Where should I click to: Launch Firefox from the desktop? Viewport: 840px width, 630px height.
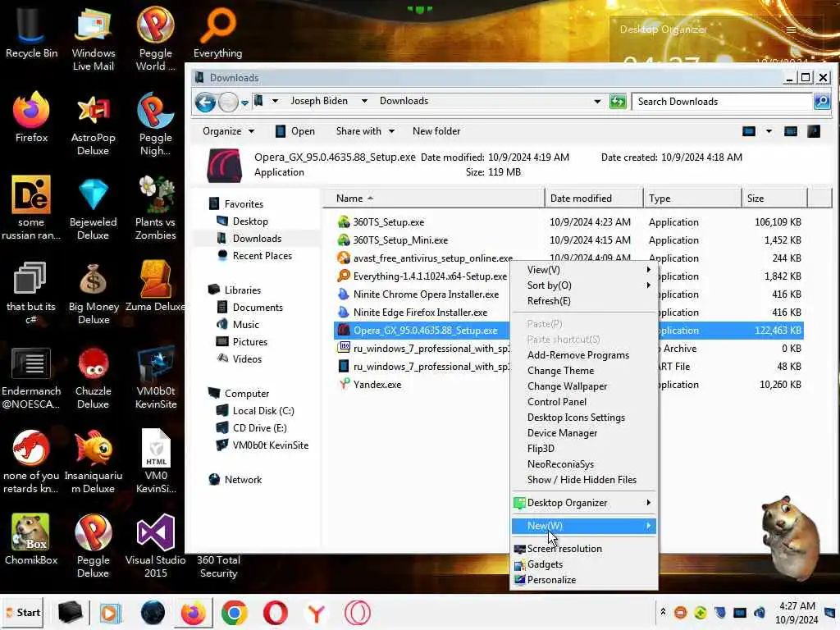coord(31,118)
